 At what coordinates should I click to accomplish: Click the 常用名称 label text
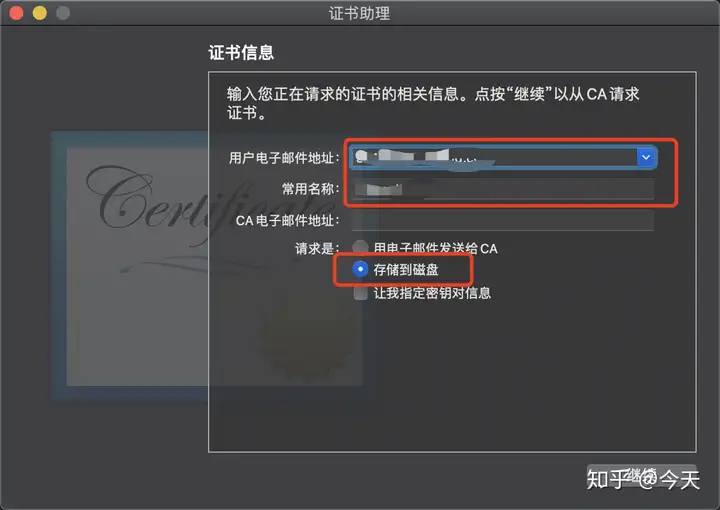(310, 189)
